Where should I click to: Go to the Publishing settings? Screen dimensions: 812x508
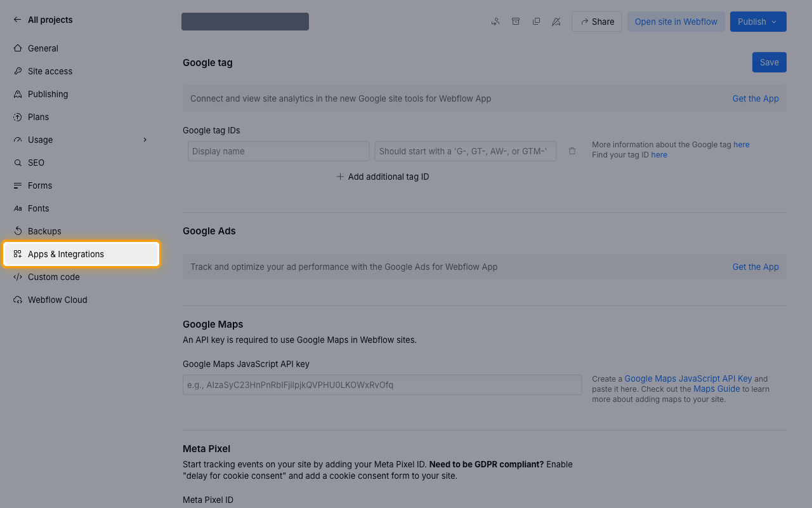pos(81,94)
